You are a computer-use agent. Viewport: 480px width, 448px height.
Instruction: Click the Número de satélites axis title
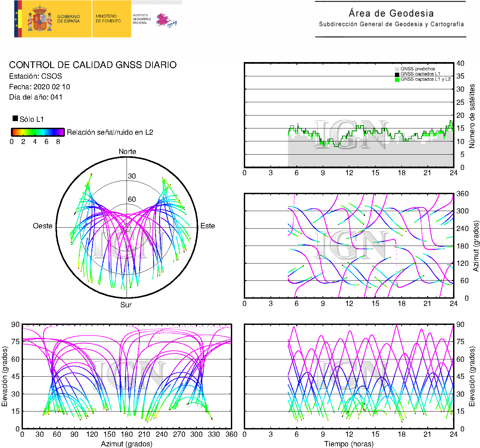472,116
